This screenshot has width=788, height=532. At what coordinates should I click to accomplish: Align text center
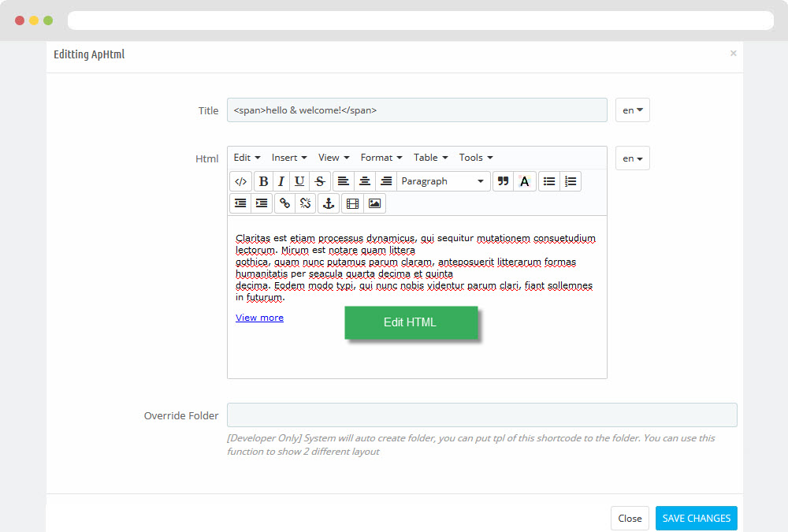(x=365, y=181)
